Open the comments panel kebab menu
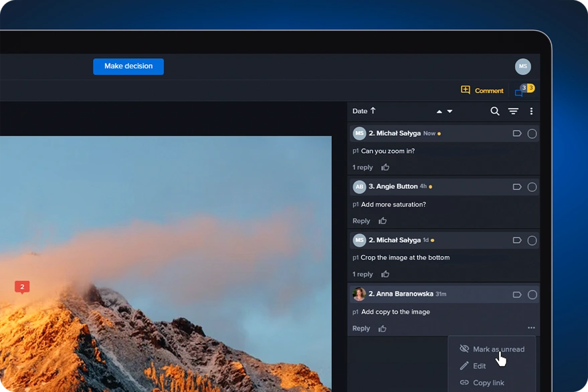Image resolution: width=588 pixels, height=392 pixels. pos(531,112)
